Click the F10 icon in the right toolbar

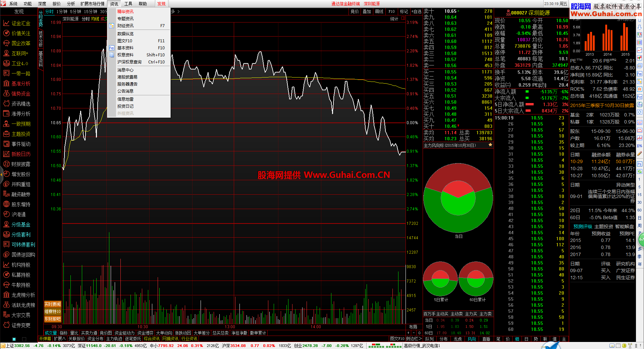click(640, 73)
